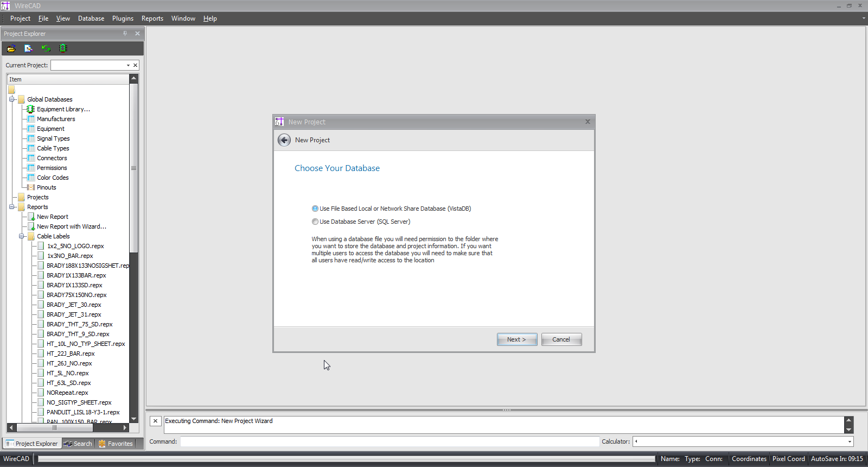Switch to the Project Explorer tab
This screenshot has width=868, height=467.
[32, 444]
